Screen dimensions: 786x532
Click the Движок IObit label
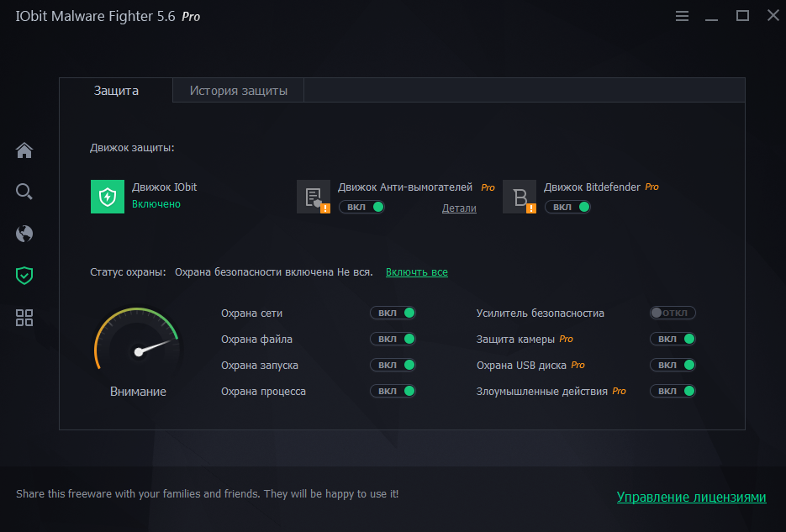click(x=164, y=187)
